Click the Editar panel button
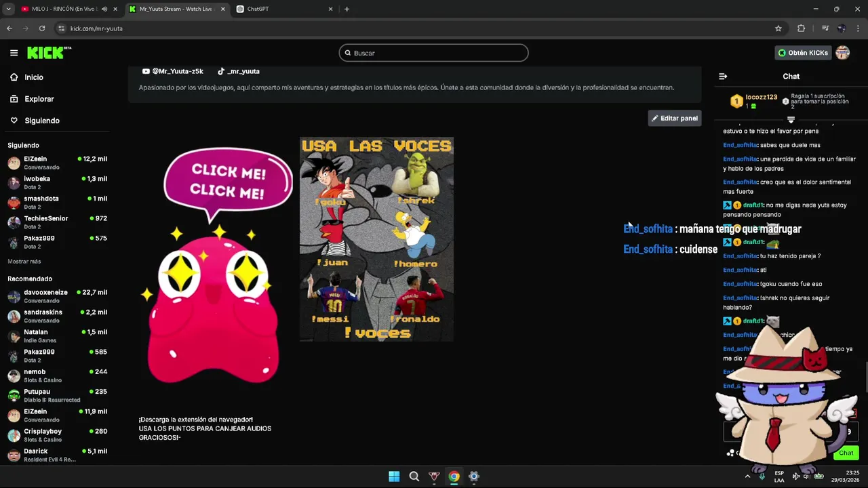The height and width of the screenshot is (488, 868). pos(674,118)
